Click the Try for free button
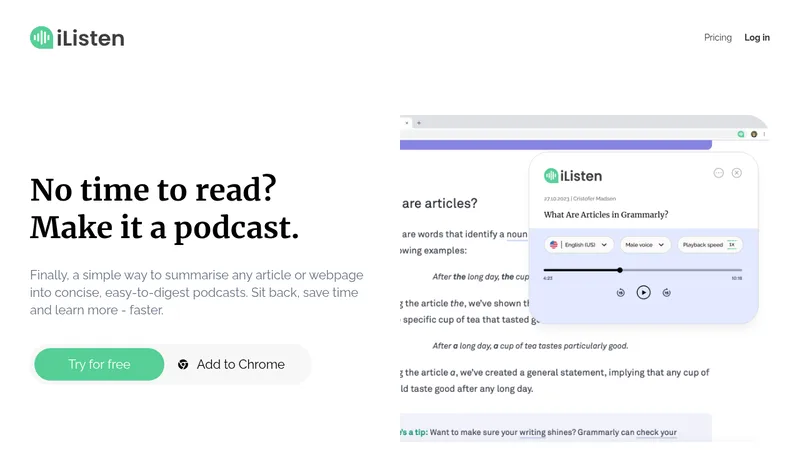Screen dimensions: 800x450 tap(99, 364)
